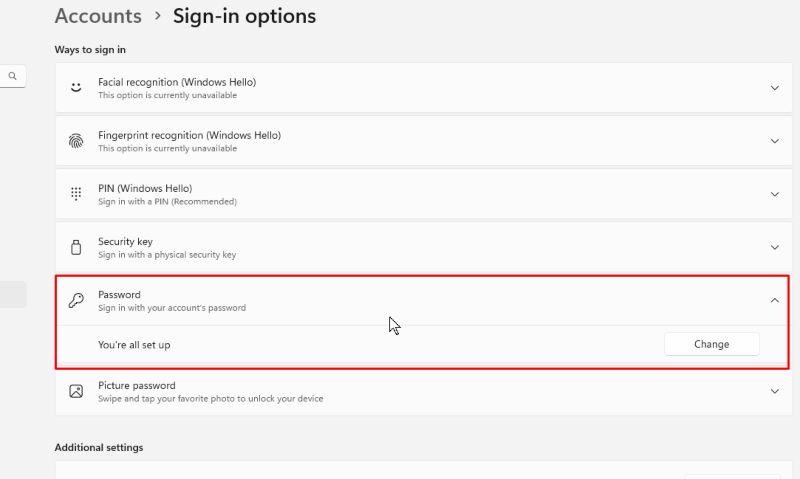Select the Security key option title
This screenshot has height=479, width=800.
click(x=125, y=241)
